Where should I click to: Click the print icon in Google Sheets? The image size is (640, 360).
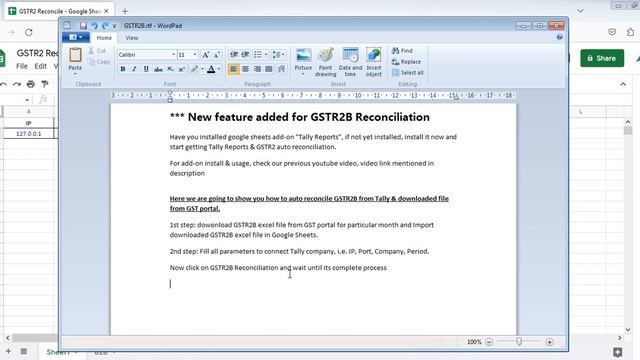point(31,84)
